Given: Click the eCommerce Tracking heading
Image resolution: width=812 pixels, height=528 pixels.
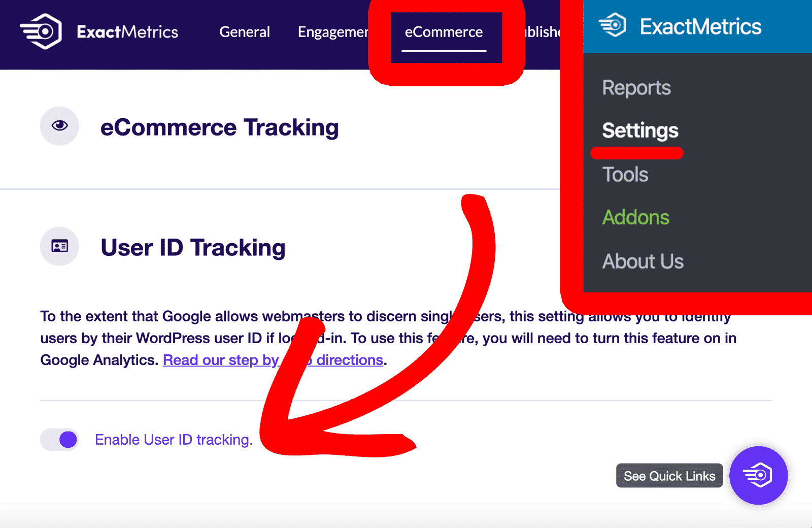Looking at the screenshot, I should coord(219,127).
